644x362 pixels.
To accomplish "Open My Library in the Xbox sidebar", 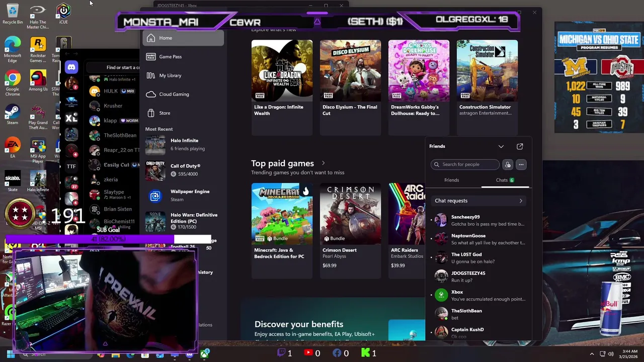I will [x=183, y=75].
